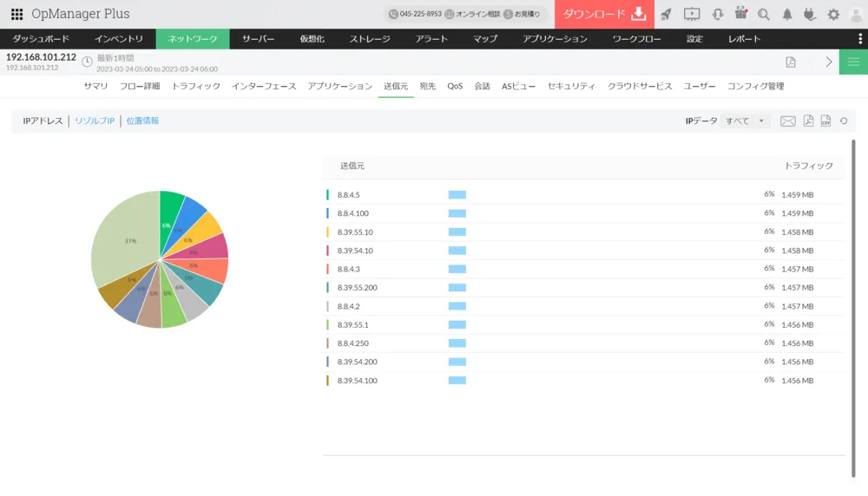Click the headset support icon
This screenshot has width=868, height=496.
[718, 15]
